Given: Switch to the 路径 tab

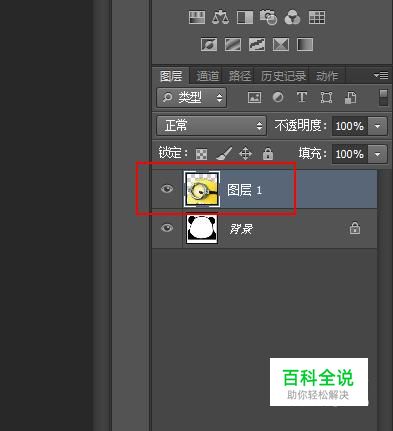Looking at the screenshot, I should pyautogui.click(x=240, y=76).
